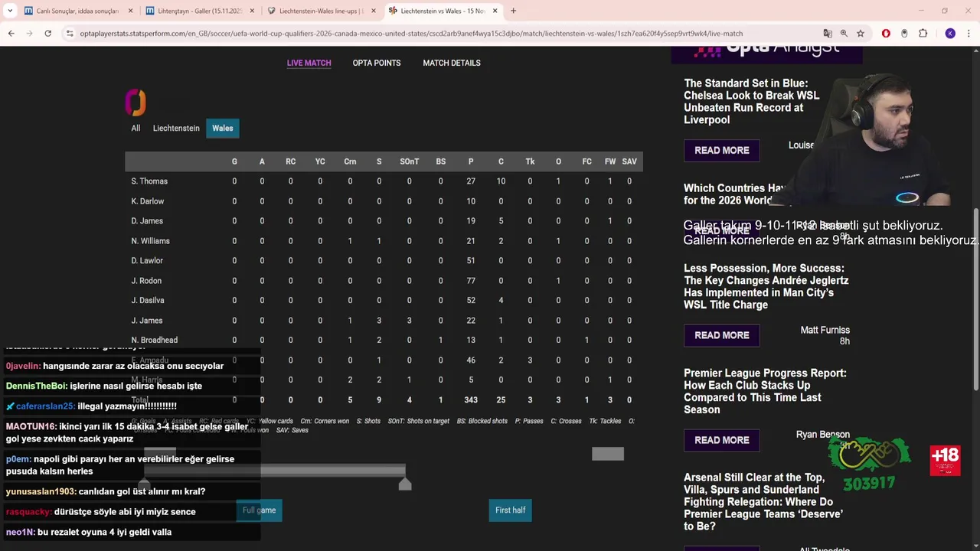Click chat username yunusaslan1903
Screen dimensions: 980x551
pyautogui.click(x=41, y=492)
